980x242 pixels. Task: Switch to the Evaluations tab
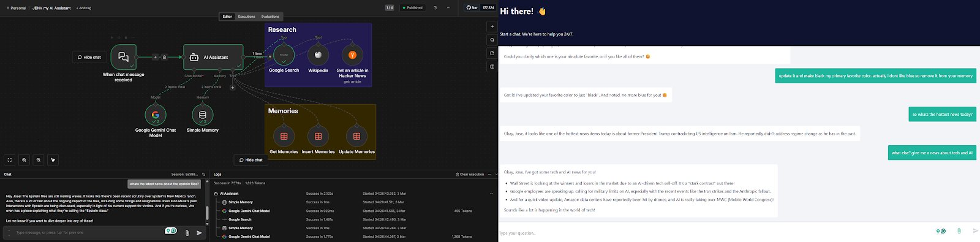point(270,17)
